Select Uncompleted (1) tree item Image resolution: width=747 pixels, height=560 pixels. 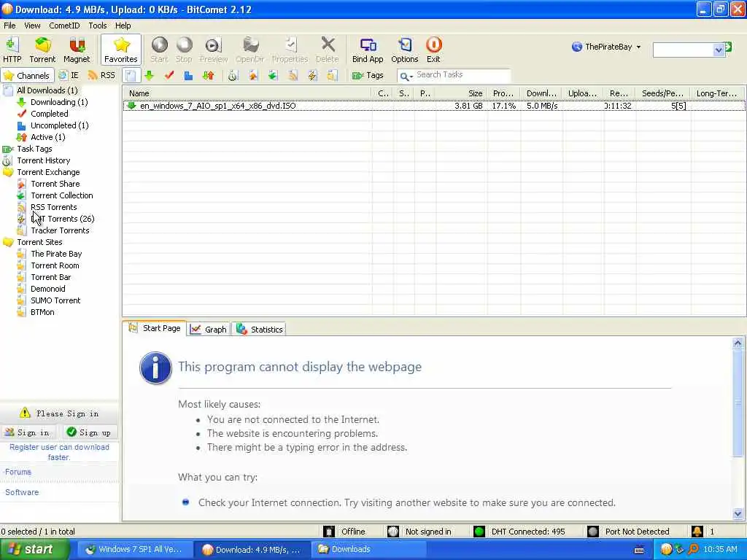(60, 125)
